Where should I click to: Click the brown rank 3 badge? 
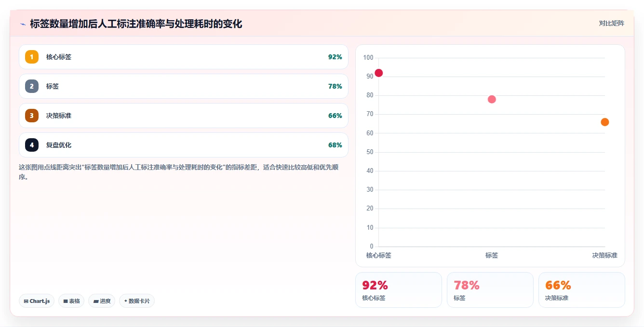32,116
